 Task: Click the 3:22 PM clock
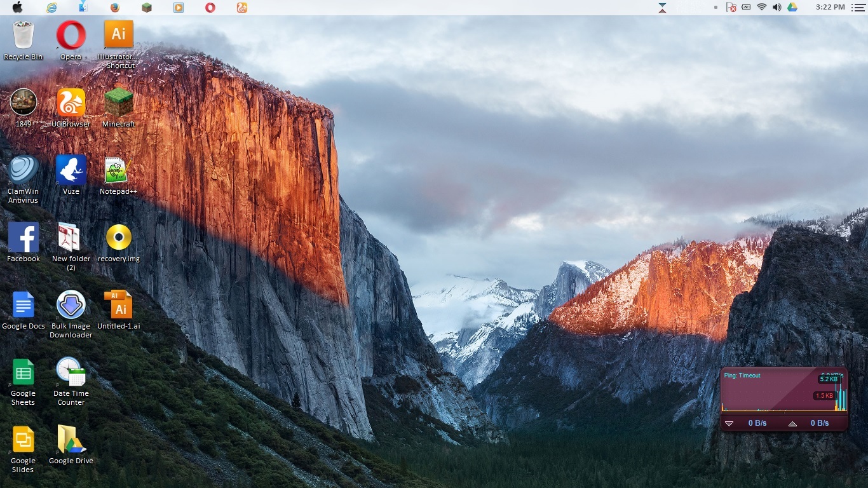click(x=830, y=8)
